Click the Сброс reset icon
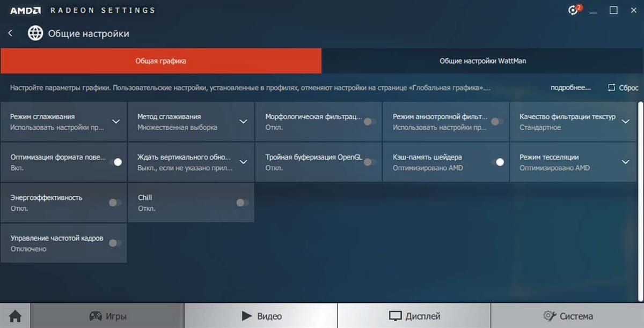This screenshot has height=328, width=644. pyautogui.click(x=611, y=87)
